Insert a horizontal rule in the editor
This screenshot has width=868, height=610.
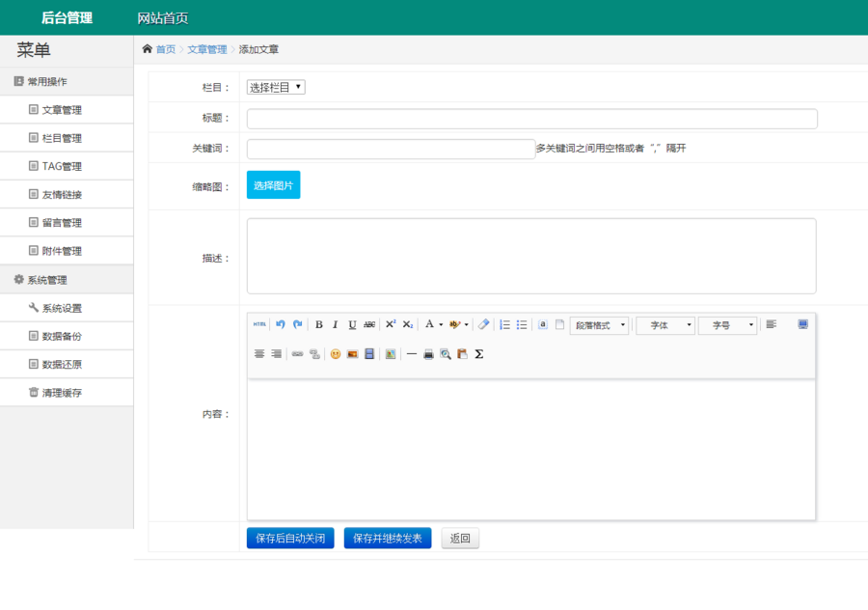(410, 352)
